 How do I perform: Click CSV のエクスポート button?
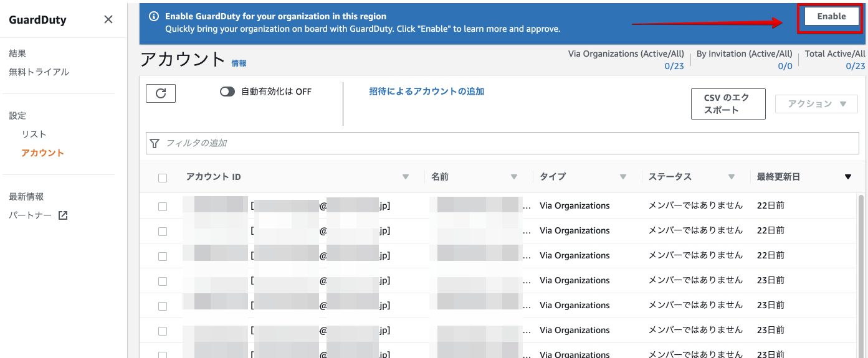pos(728,104)
